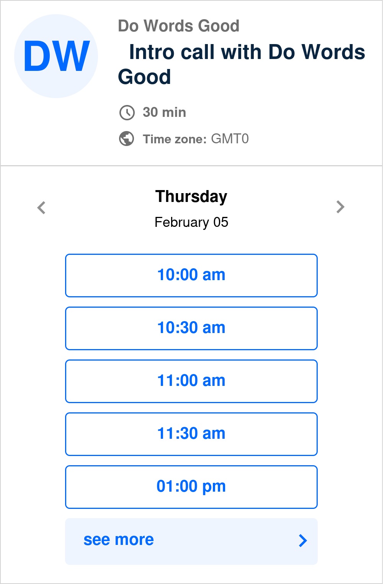Open the GMT0 time zone value
The width and height of the screenshot is (392, 584).
pos(230,139)
